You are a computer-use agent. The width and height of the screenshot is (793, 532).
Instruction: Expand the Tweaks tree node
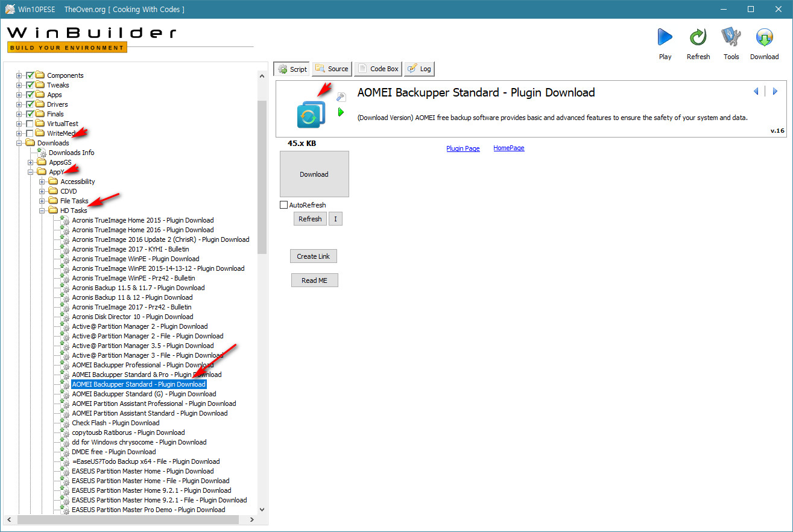tap(19, 85)
